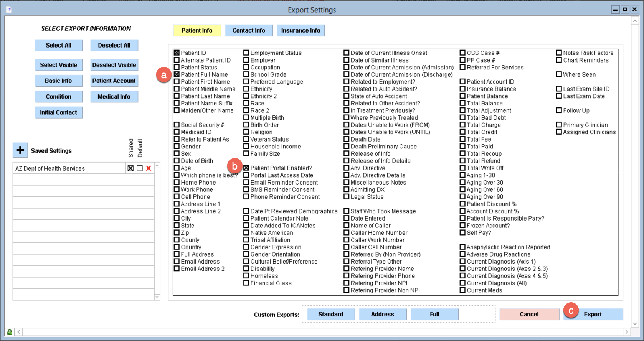Check the Gender checkbox
The image size is (644, 341).
(x=177, y=147)
